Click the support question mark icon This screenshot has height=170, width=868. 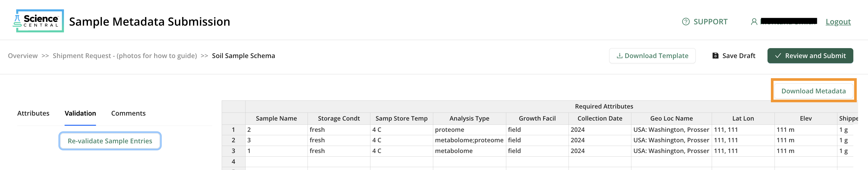pyautogui.click(x=685, y=21)
